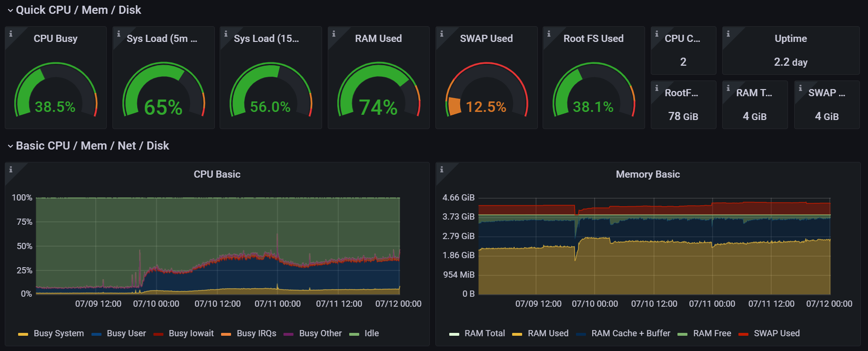Screen dimensions: 868x351
Task: Open info icon on Uptime panel
Action: coord(728,34)
